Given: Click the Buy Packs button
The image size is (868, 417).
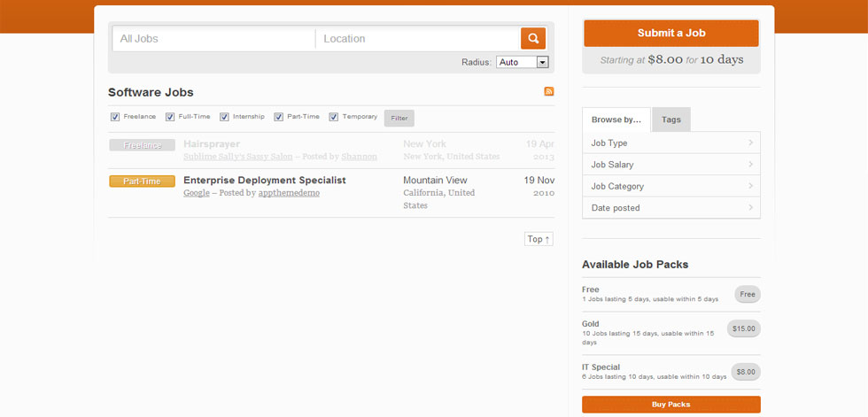Looking at the screenshot, I should 671,405.
